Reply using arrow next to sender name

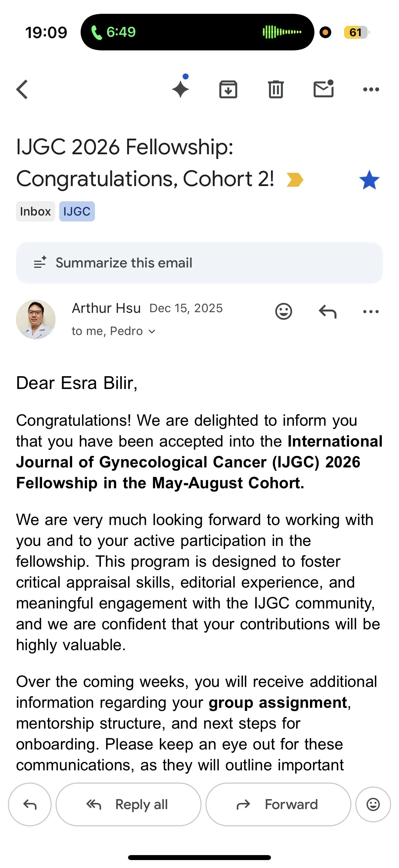point(327,311)
